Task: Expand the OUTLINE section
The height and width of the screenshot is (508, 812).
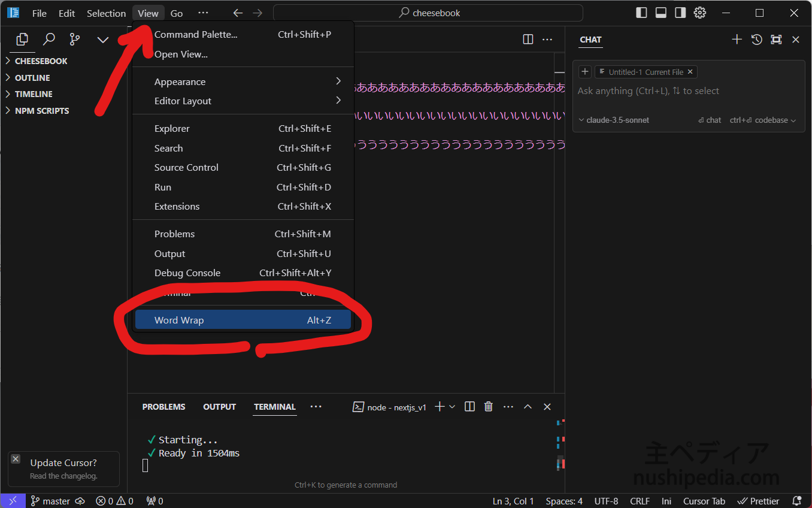Action: coord(32,78)
